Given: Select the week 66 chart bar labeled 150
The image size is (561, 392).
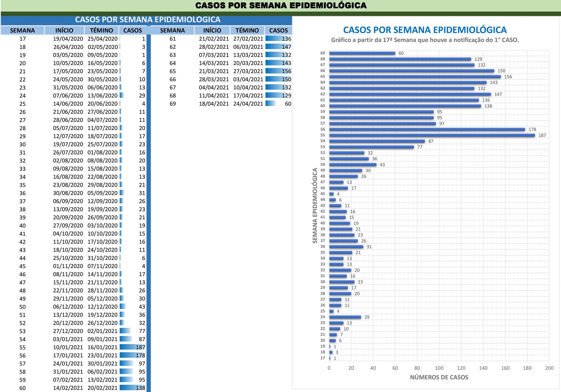Looking at the screenshot, I should tap(412, 71).
